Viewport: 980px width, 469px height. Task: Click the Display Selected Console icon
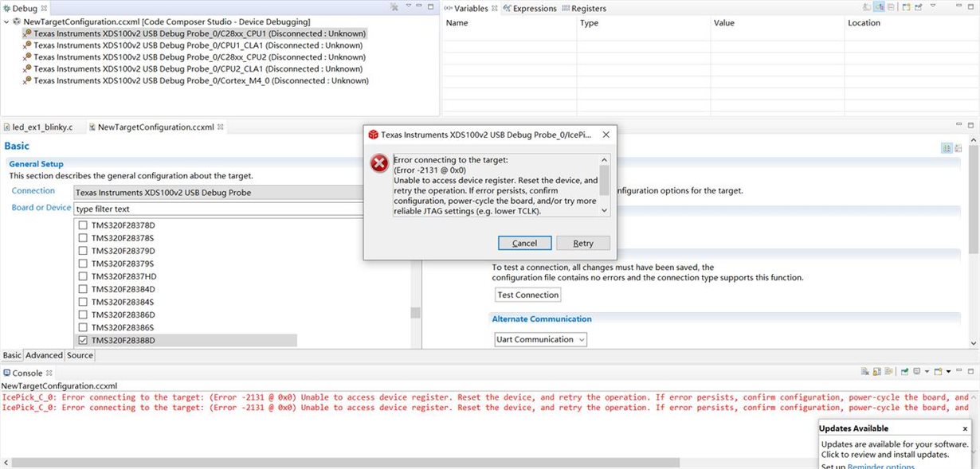pos(917,372)
